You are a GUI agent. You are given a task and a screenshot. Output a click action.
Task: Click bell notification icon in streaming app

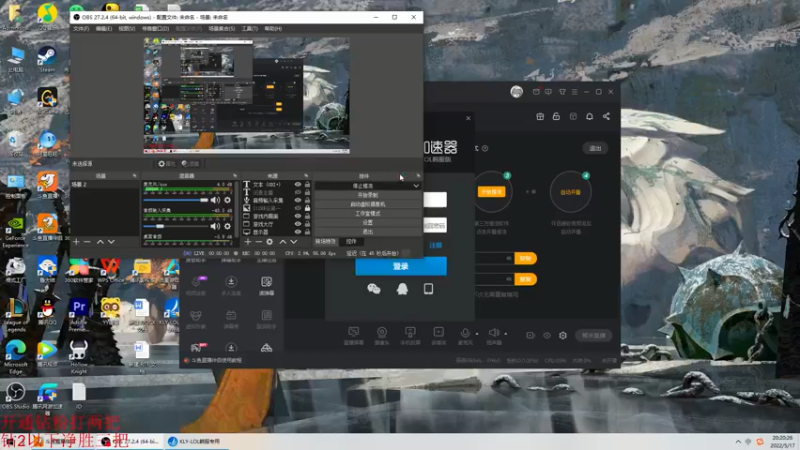[x=589, y=116]
